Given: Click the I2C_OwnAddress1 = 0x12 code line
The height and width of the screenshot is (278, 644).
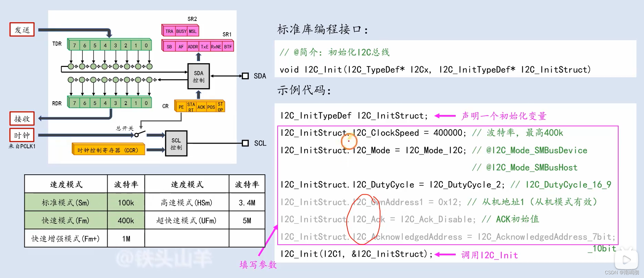Looking at the screenshot, I should click(x=370, y=202).
